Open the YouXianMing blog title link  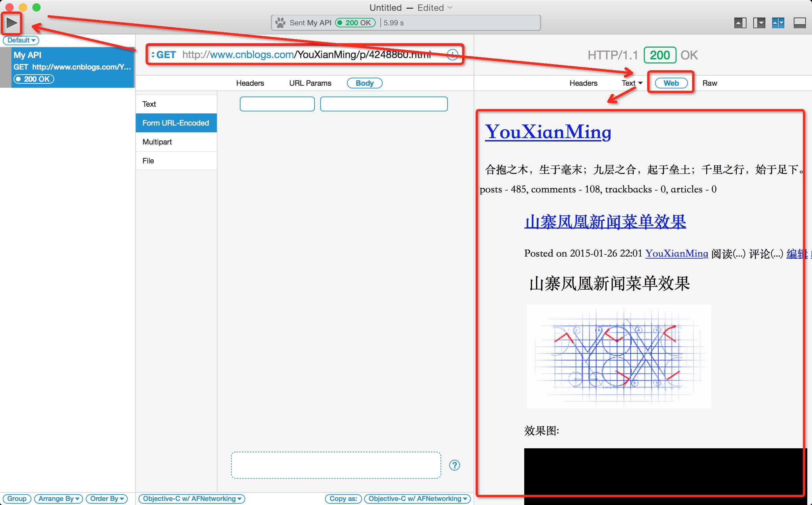click(x=548, y=132)
